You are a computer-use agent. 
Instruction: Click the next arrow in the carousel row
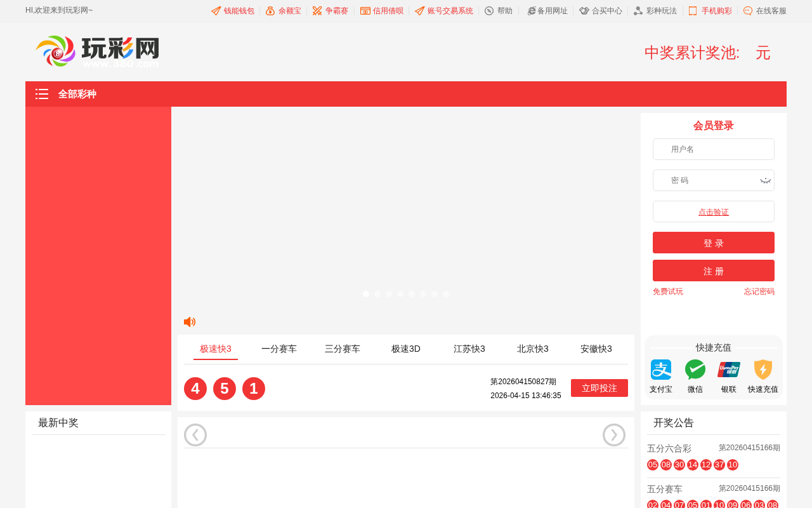614,435
